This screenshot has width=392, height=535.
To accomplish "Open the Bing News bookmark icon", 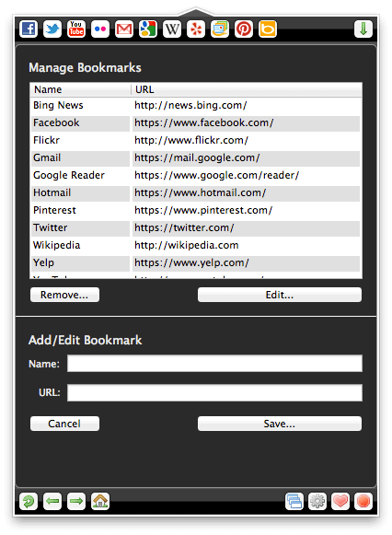I will coord(268,29).
